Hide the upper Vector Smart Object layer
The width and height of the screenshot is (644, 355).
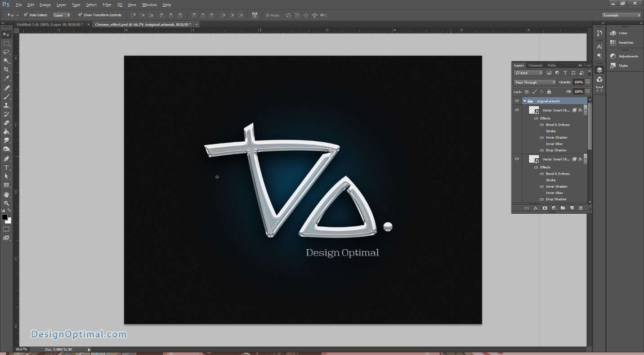point(517,110)
